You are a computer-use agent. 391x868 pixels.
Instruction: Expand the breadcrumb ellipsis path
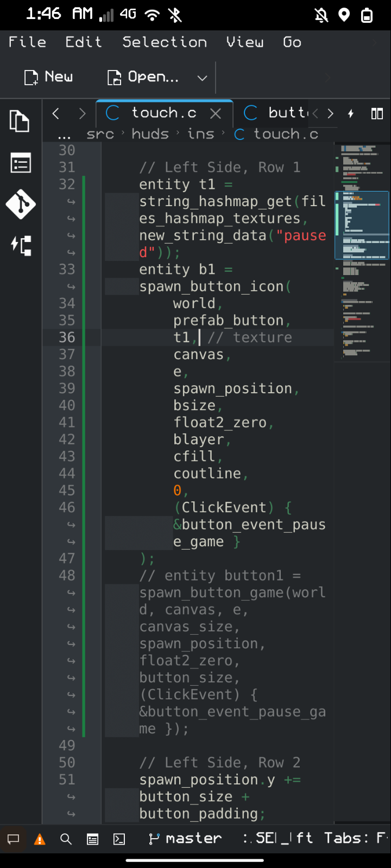64,135
